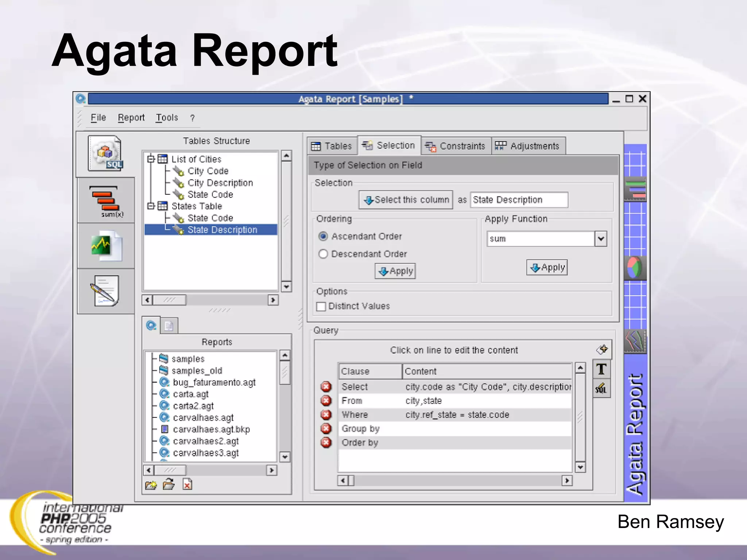Open the File menu

[98, 117]
